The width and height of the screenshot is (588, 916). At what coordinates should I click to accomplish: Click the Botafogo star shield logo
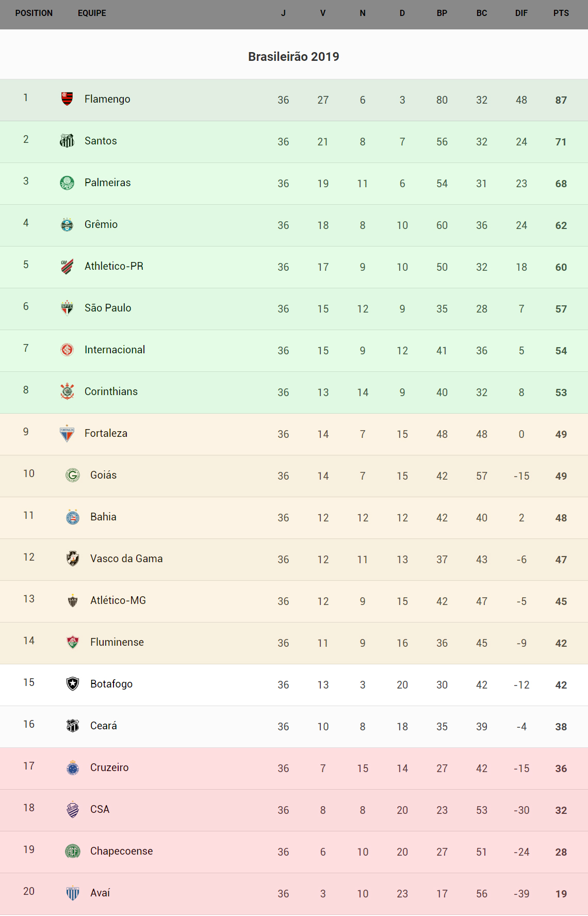(x=73, y=684)
